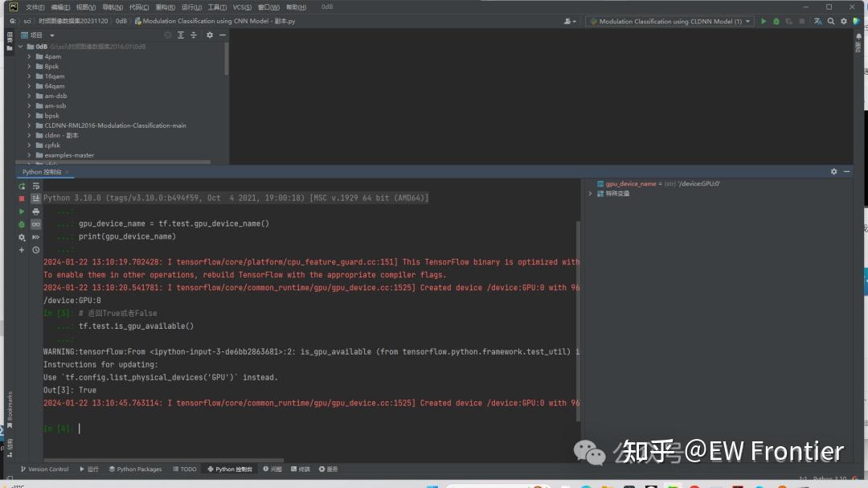This screenshot has width=868, height=488.
Task: Open Search Everywhere magnifier
Action: 830,22
